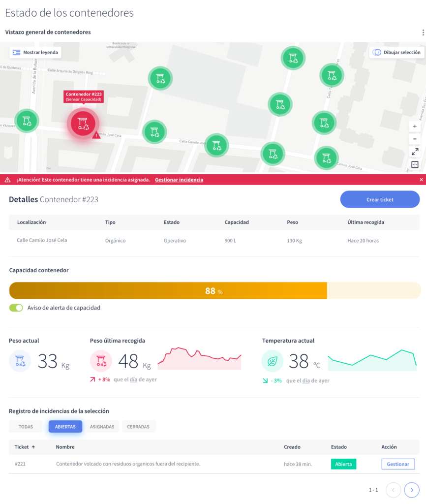Click Estado column header in incidents table
This screenshot has height=504, width=426.
339,447
